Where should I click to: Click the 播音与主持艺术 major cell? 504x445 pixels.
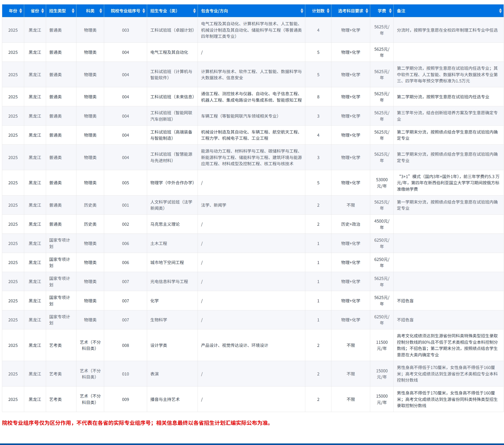point(165,399)
